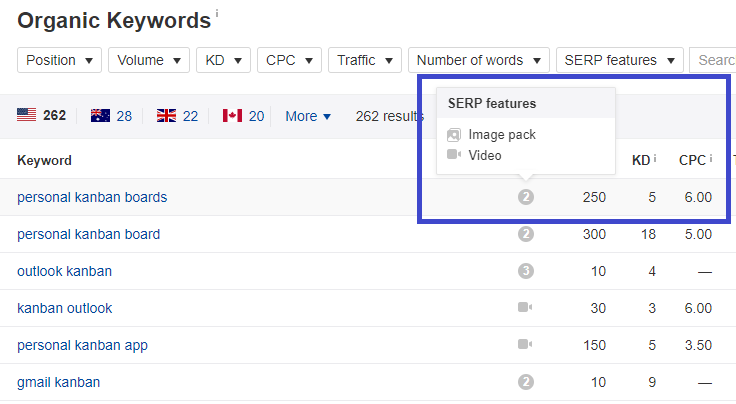Select United Kingdom flag with 22 keywords
This screenshot has height=404, width=736.
tap(177, 116)
